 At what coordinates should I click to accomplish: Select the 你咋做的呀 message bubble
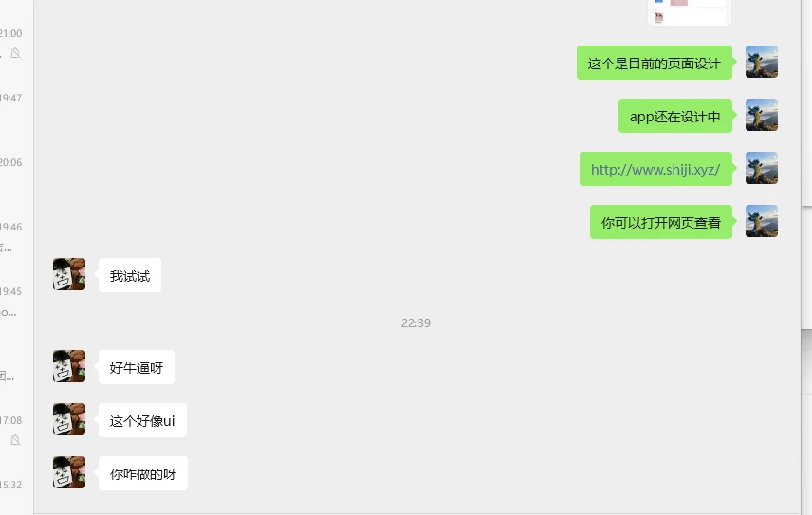[143, 473]
